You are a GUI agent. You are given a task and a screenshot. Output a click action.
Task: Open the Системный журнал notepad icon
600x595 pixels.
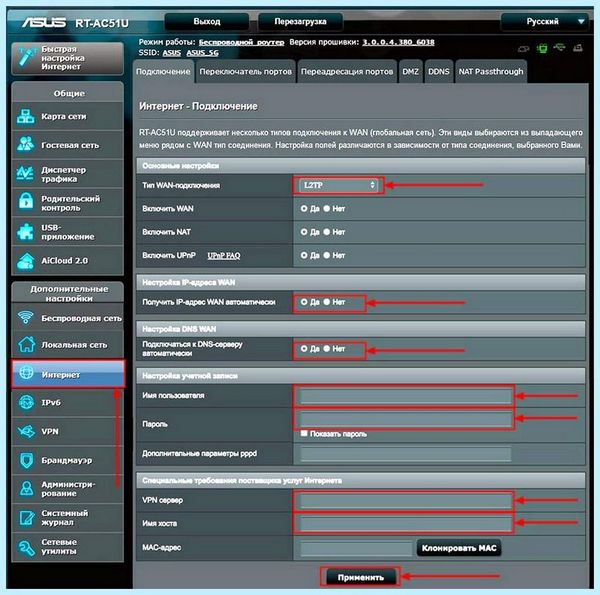click(26, 518)
